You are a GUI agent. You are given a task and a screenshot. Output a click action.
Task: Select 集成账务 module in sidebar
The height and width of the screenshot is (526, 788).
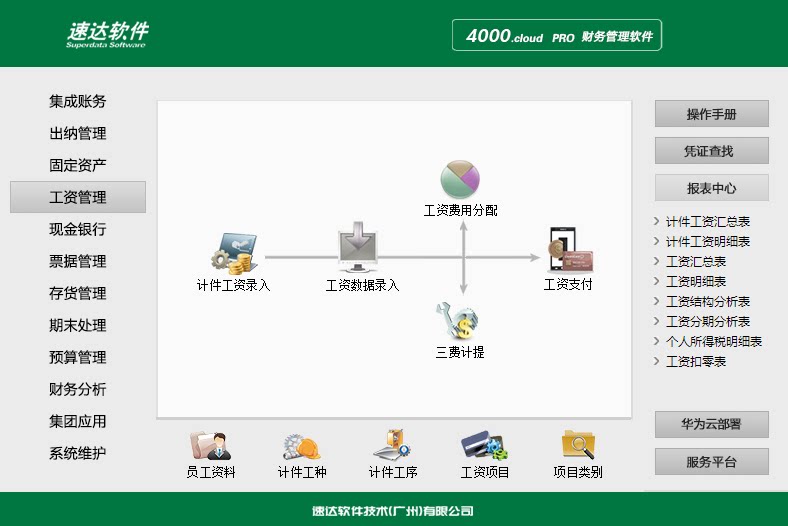coord(78,101)
